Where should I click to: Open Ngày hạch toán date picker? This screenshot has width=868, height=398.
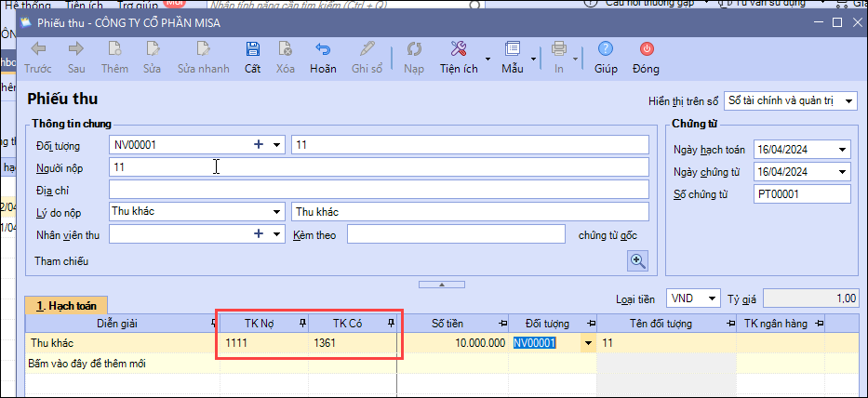[842, 150]
